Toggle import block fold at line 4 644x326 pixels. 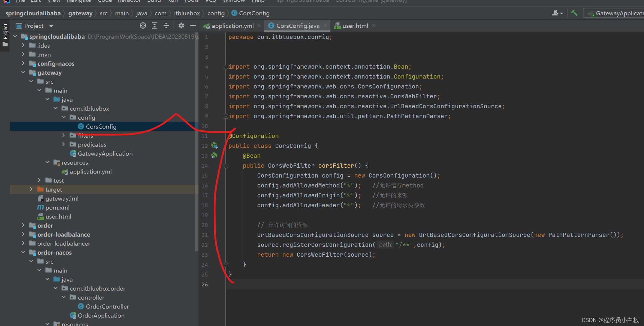[x=226, y=67]
